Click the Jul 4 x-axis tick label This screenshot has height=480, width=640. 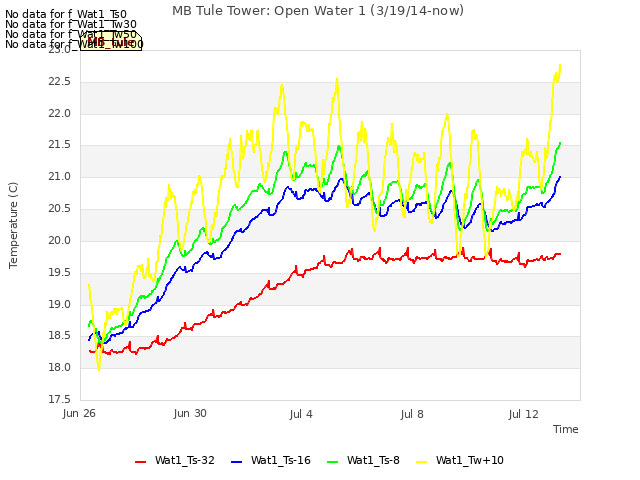click(x=301, y=414)
